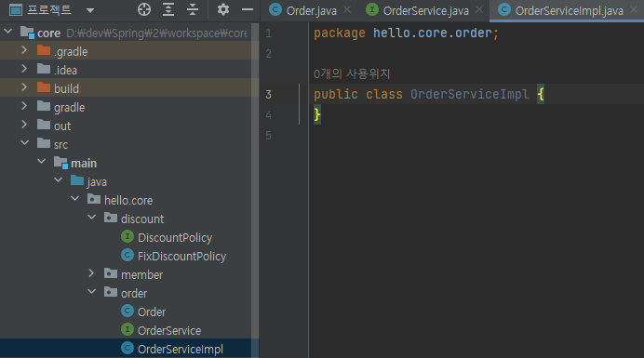Open the 프로젝트 view dropdown arrow
The width and height of the screenshot is (644, 358).
tap(90, 10)
